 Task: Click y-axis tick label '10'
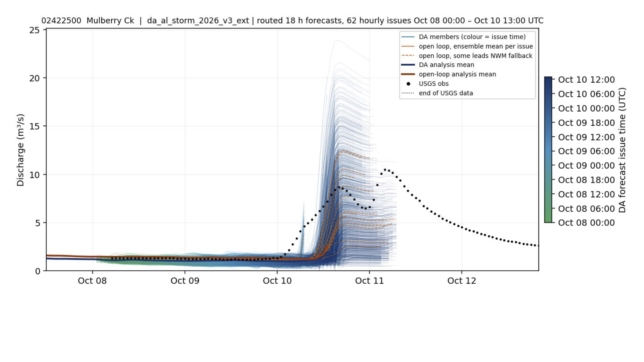34,175
